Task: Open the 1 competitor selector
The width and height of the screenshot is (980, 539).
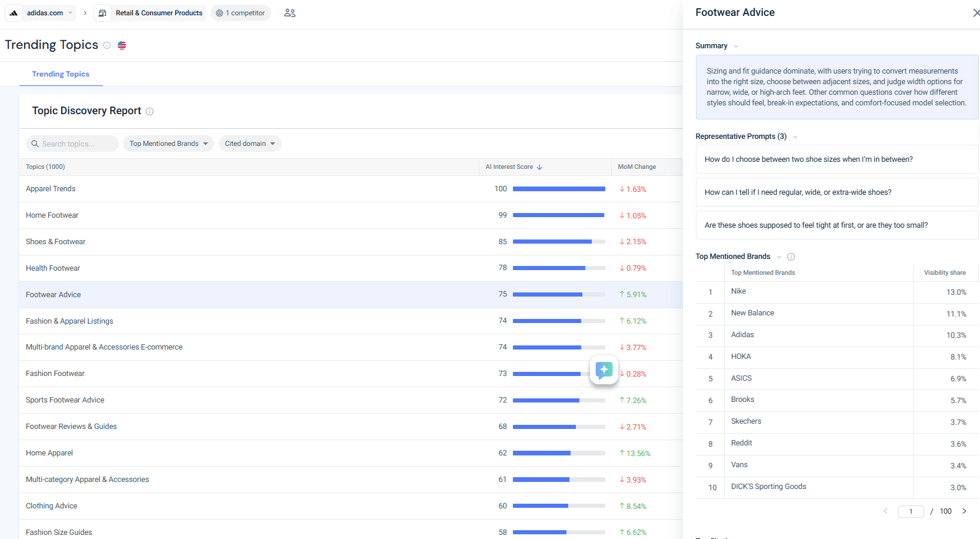Action: click(241, 13)
